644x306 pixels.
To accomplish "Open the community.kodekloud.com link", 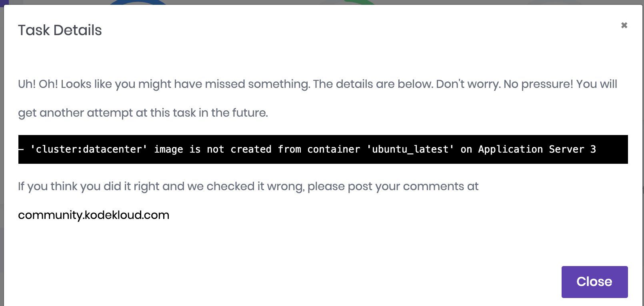I will 94,215.
